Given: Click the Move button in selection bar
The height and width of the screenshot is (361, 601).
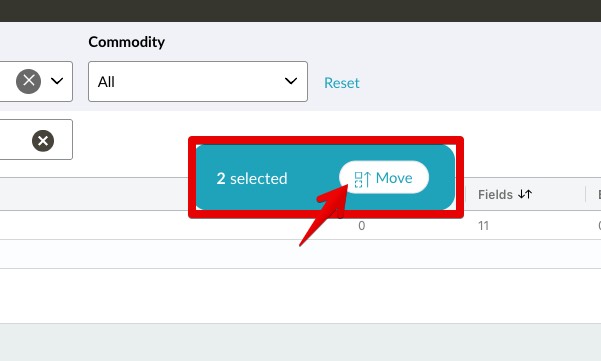Looking at the screenshot, I should coord(384,177).
